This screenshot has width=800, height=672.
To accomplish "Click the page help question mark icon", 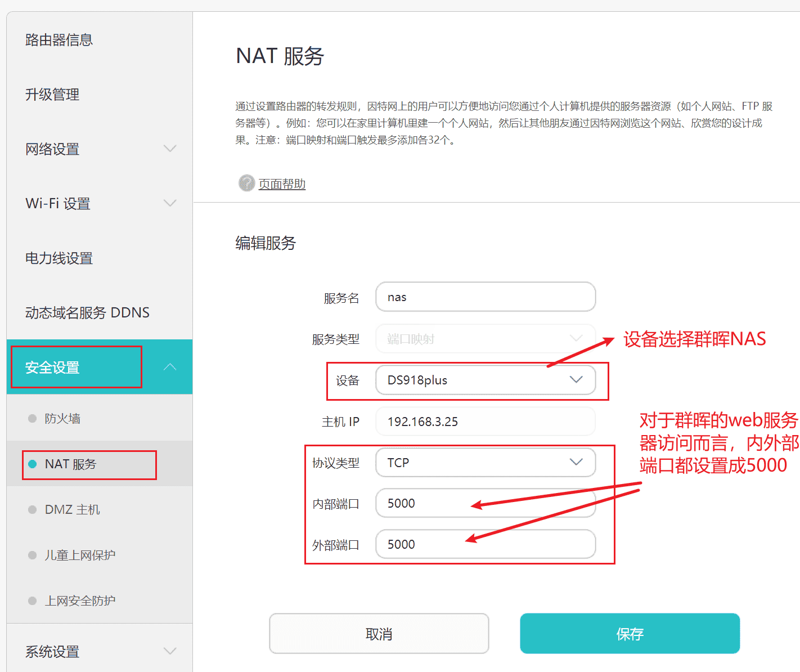I will [x=246, y=183].
